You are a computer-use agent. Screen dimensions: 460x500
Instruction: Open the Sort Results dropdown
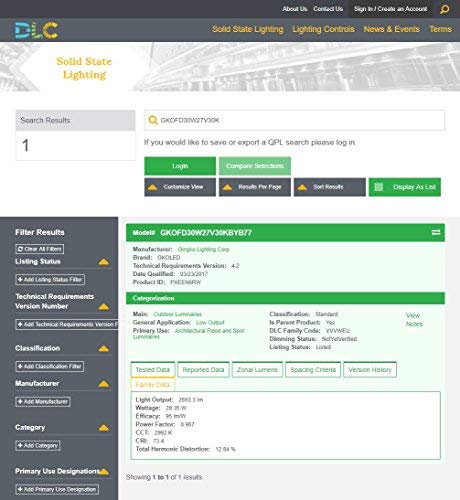(330, 187)
